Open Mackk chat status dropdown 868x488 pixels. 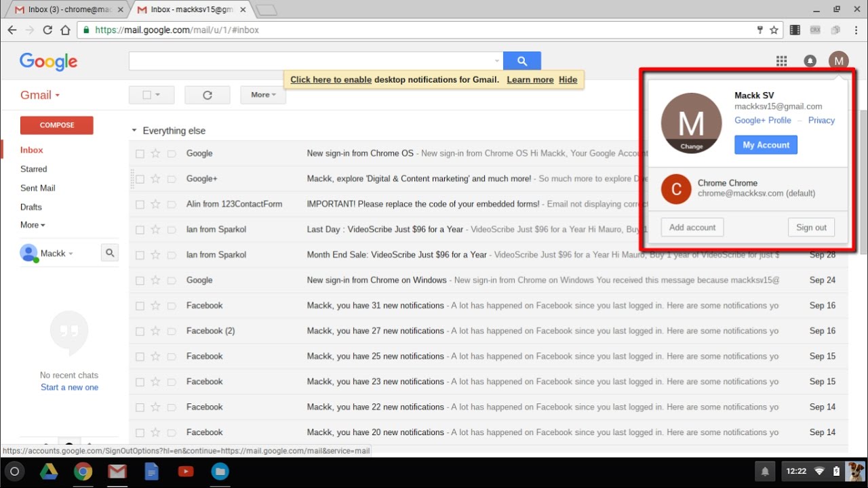pos(71,253)
